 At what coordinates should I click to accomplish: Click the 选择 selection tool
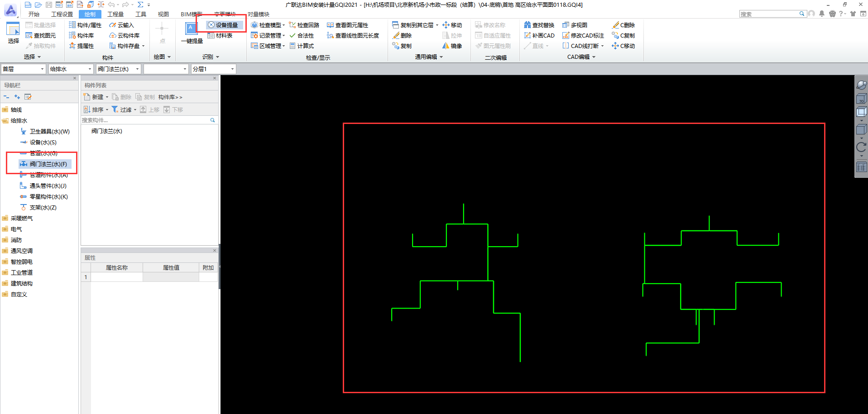pyautogui.click(x=13, y=33)
